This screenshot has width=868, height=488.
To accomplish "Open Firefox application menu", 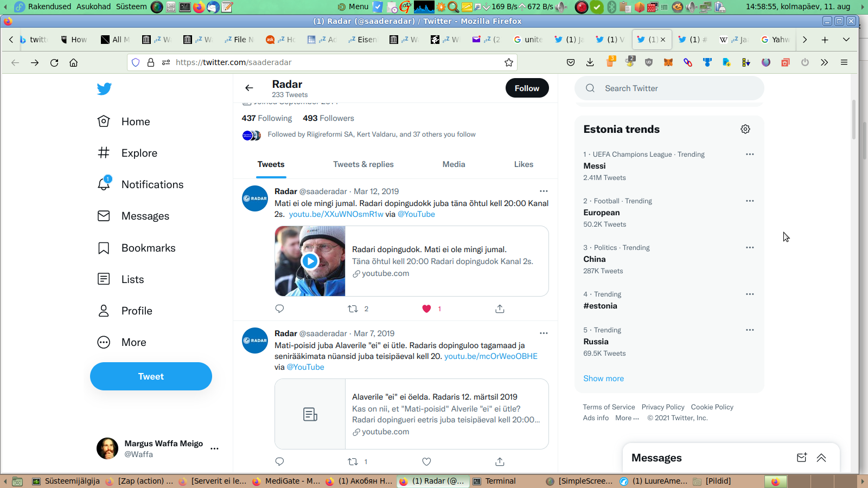I will [x=844, y=62].
